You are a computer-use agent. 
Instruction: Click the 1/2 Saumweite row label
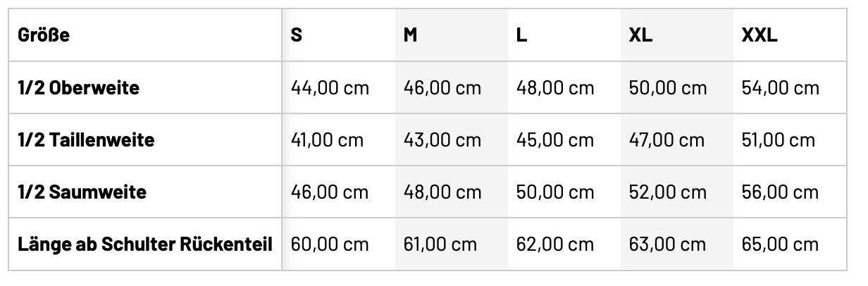point(82,192)
